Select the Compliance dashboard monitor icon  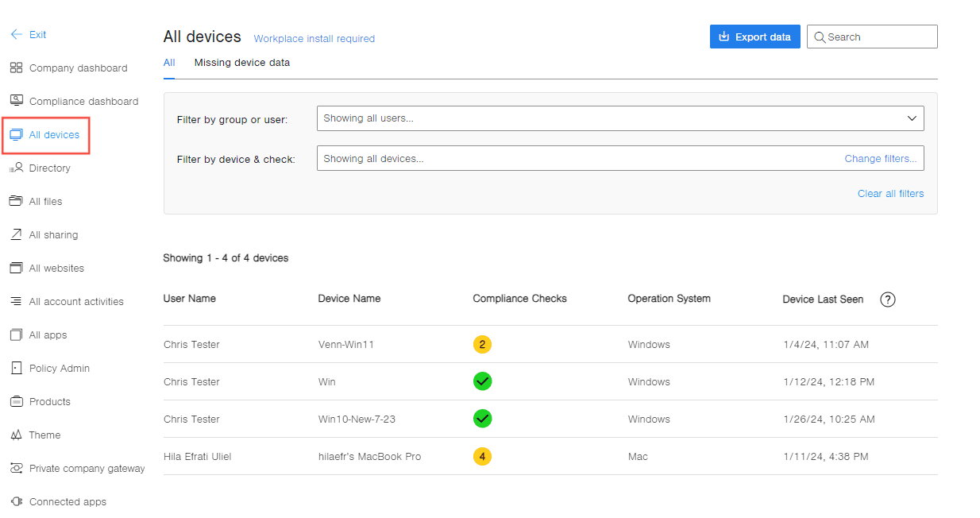coord(16,101)
